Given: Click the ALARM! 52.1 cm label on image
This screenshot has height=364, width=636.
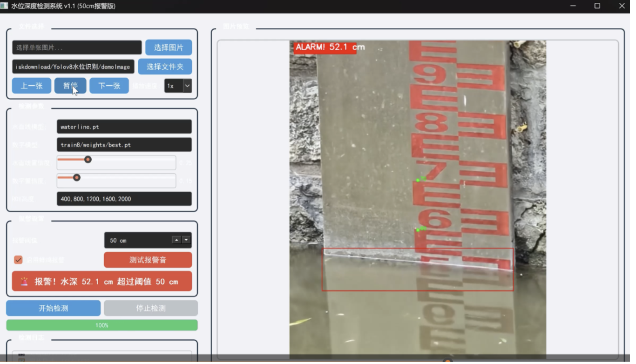Looking at the screenshot, I should [329, 47].
